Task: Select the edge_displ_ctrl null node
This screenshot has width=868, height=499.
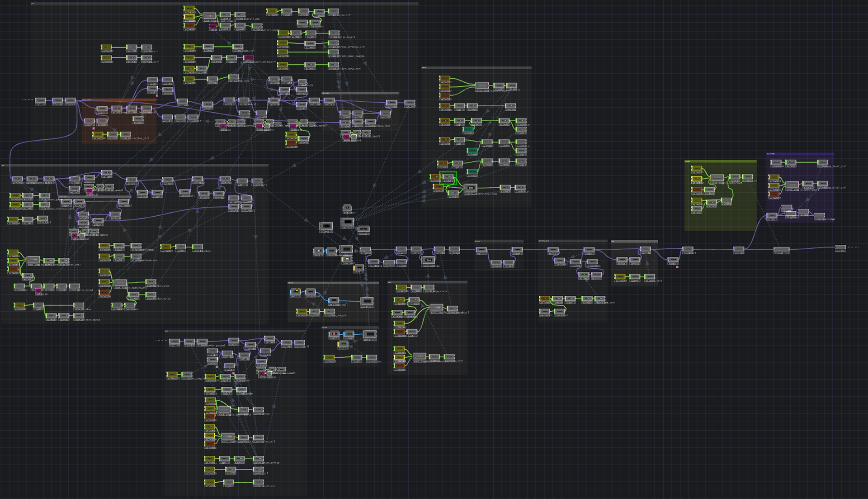Action: pyautogui.click(x=822, y=183)
